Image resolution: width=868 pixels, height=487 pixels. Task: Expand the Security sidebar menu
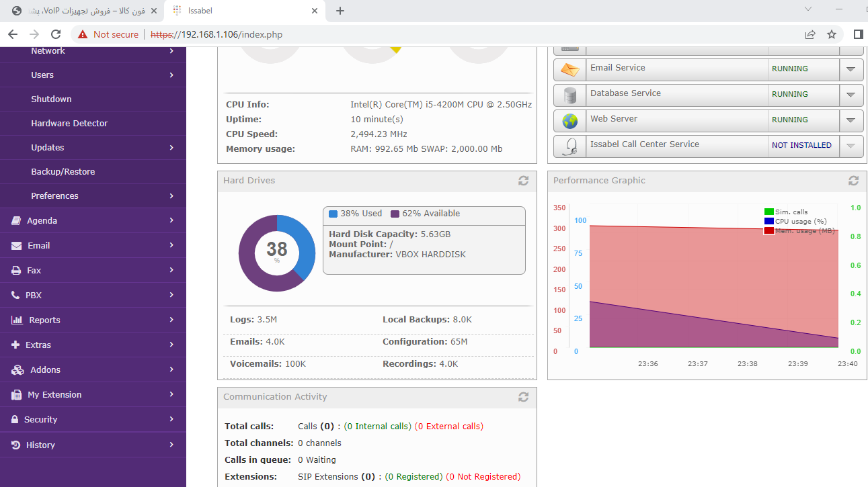(93, 419)
